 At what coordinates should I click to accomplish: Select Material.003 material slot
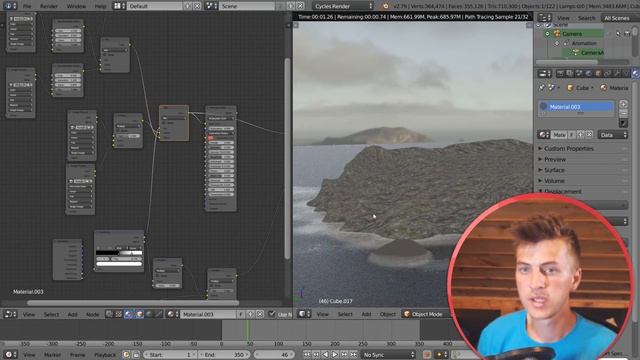point(576,107)
